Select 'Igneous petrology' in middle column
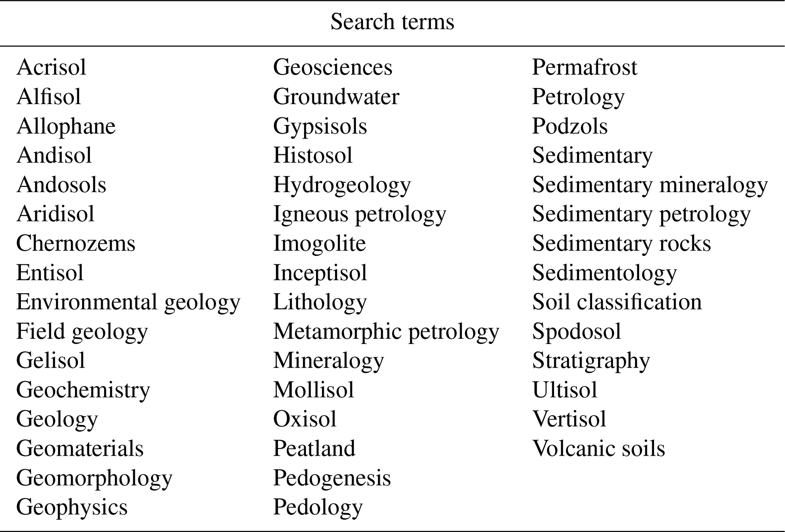785x532 pixels. click(359, 214)
